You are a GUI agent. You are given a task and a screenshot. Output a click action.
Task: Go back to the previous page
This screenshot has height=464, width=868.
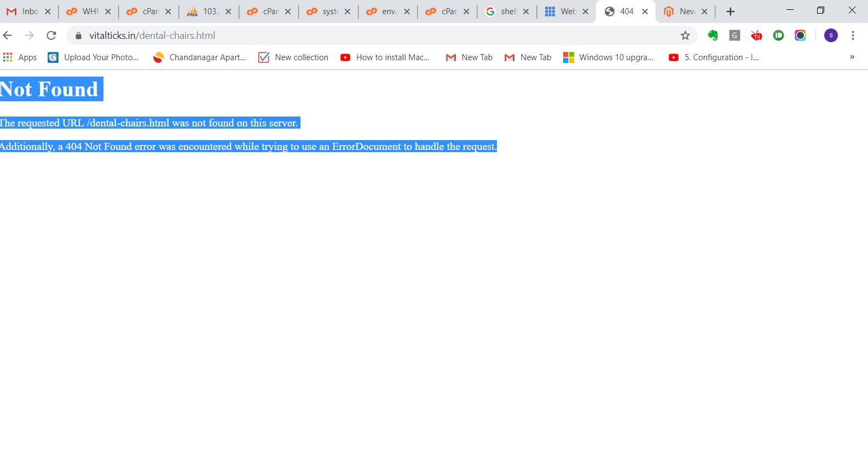click(8, 36)
